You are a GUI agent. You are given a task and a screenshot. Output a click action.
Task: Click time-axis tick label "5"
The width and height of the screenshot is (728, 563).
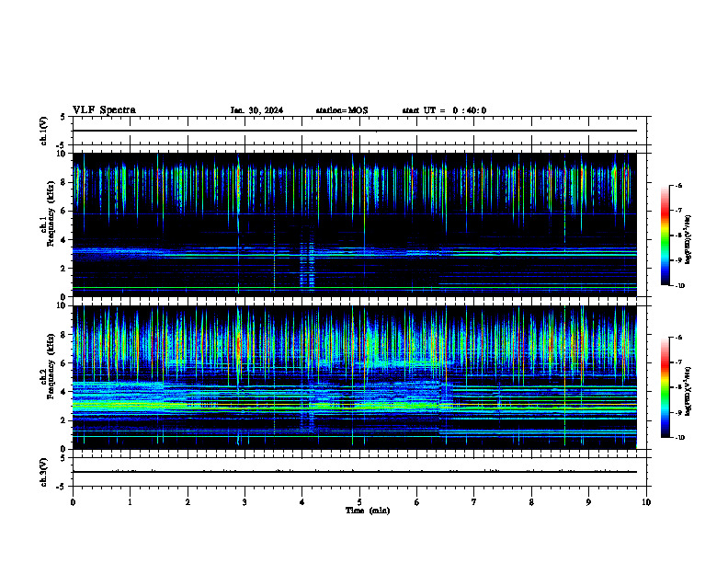(359, 502)
